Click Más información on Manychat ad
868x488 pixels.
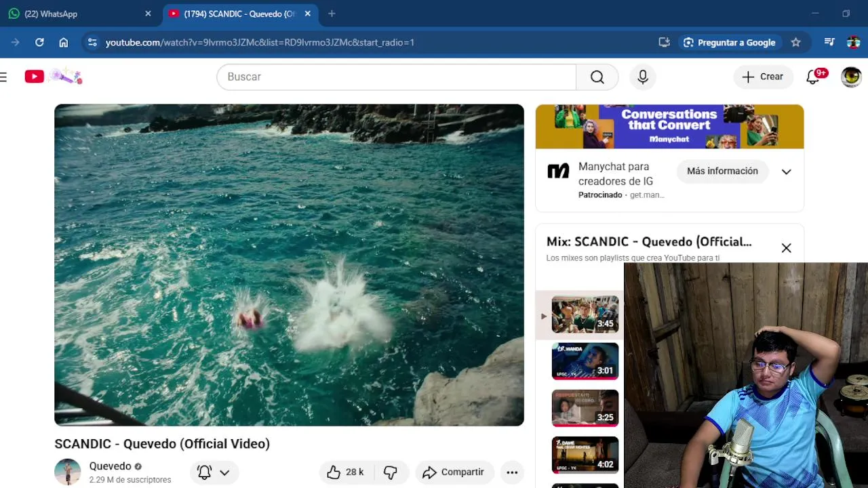click(x=722, y=171)
